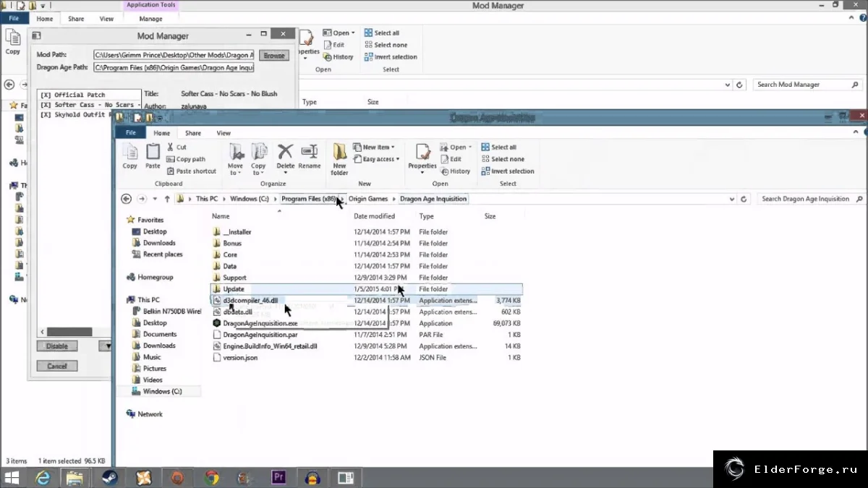Toggle the Skyhold Outfit mod entry
Image resolution: width=868 pixels, height=488 pixels.
(75, 115)
